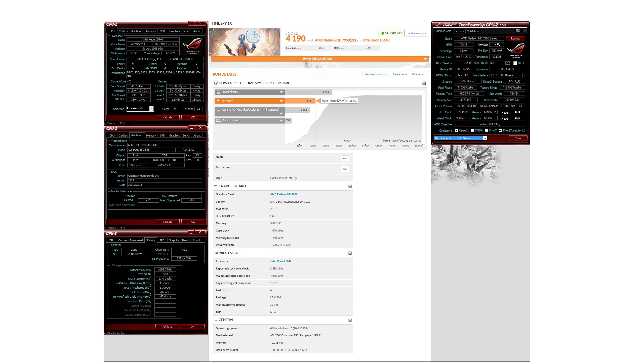Click the Lookup button in GPU-Z

515,38
